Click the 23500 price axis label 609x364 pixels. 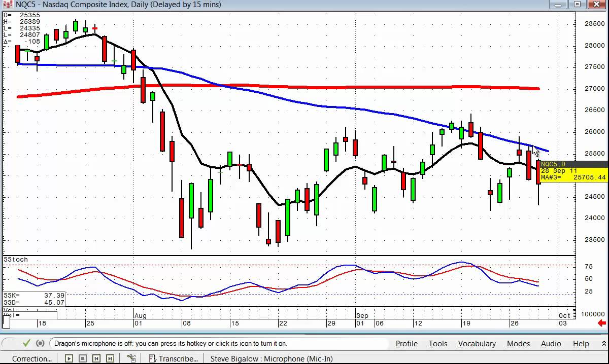(x=594, y=240)
